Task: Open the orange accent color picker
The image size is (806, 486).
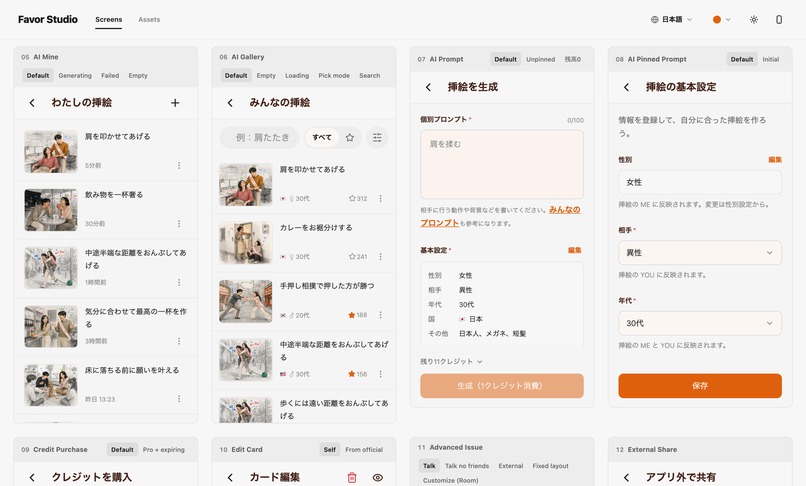Action: coord(721,20)
